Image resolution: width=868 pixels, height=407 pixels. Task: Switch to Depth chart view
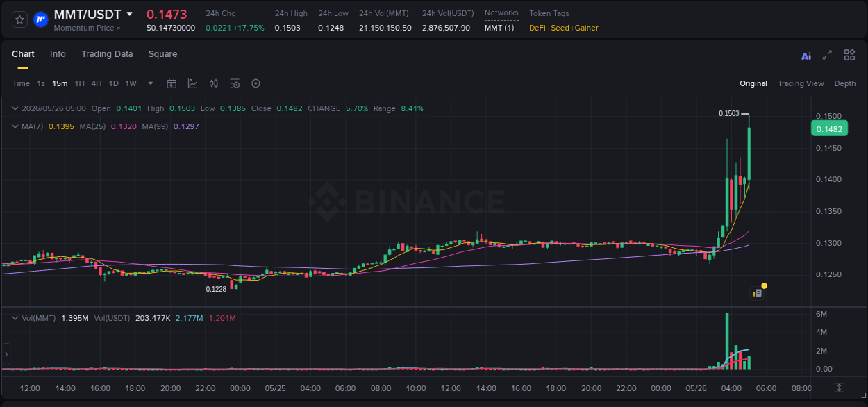[x=845, y=83]
